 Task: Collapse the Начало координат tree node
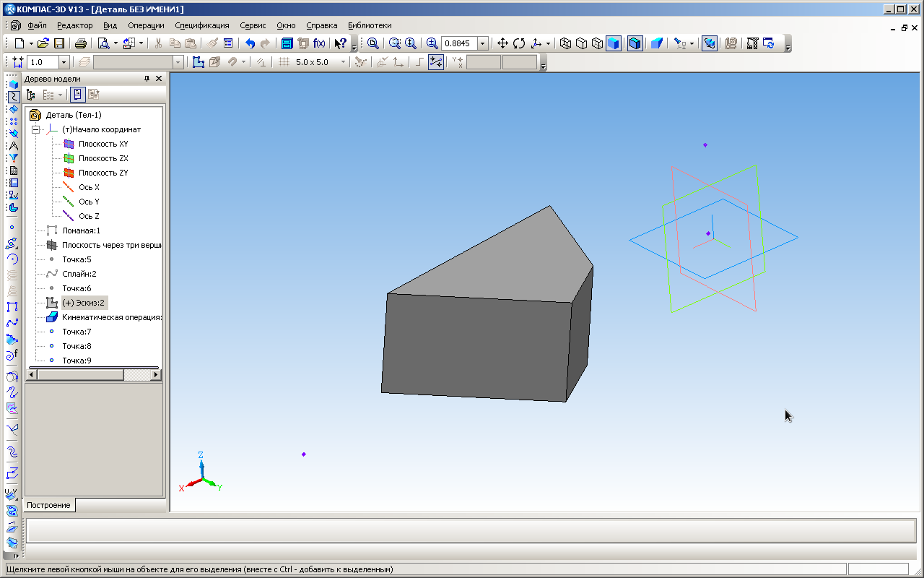[x=34, y=129]
